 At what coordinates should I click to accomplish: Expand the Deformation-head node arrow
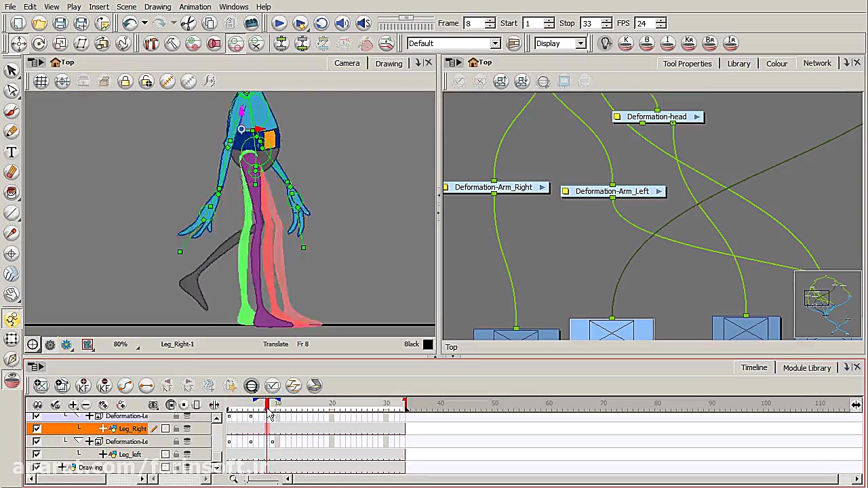tap(696, 117)
